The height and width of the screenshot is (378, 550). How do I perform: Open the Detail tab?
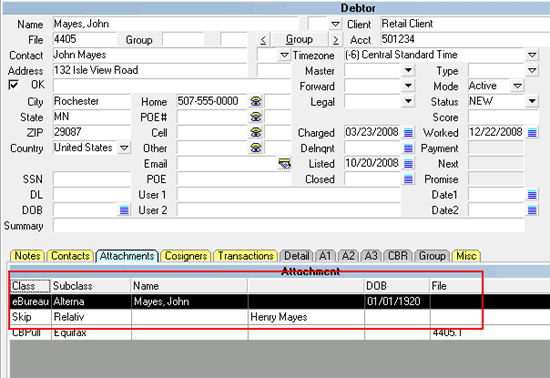[296, 256]
